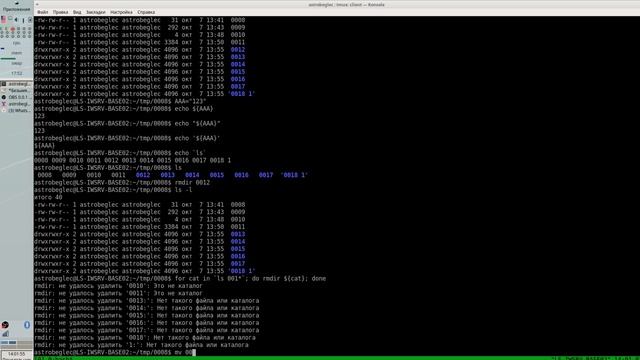Click the ${AAA} literal output line
Screen dimensions: 640x360
44,146
